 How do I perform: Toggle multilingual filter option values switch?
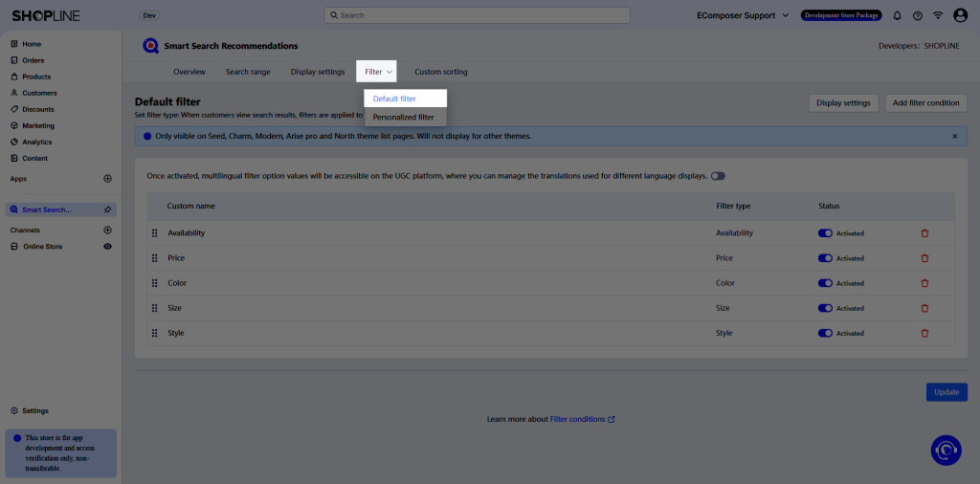click(x=718, y=176)
